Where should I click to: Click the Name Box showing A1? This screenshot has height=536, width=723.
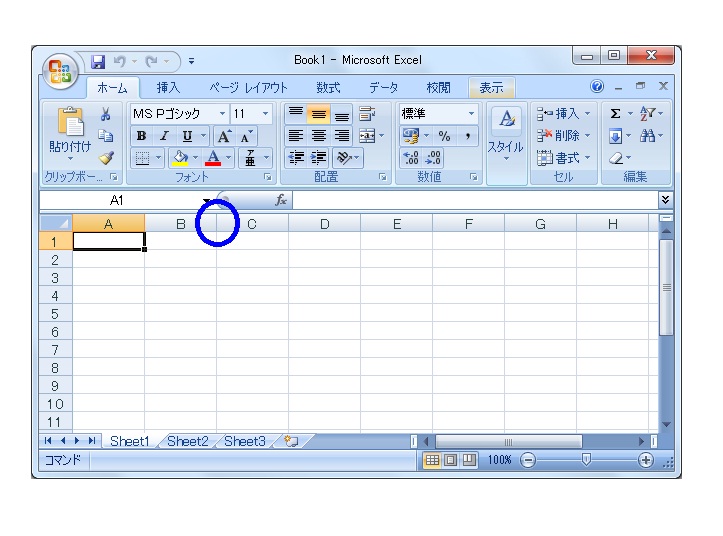(x=120, y=200)
